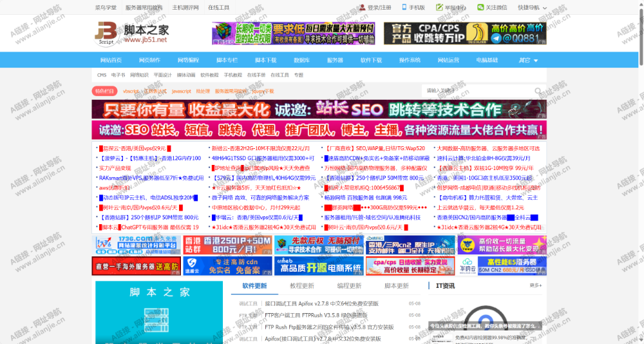Select 网站运营 in the main navigation
The image size is (644, 344).
(448, 60)
